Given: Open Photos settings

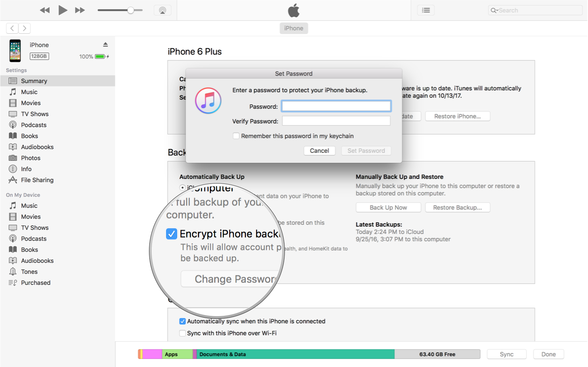Looking at the screenshot, I should coord(58,158).
